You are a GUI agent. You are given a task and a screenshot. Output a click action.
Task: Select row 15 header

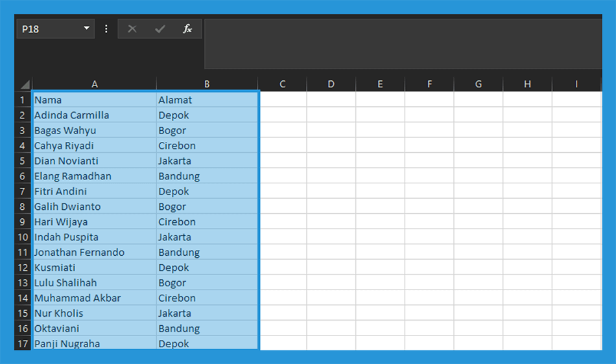point(23,313)
